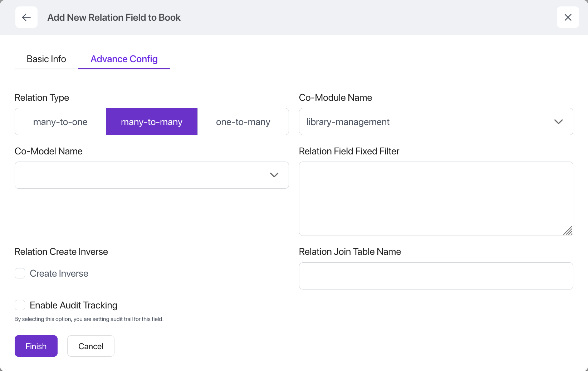The height and width of the screenshot is (371, 588).
Task: Tick the Create Inverse checkbox
Action: click(x=20, y=273)
